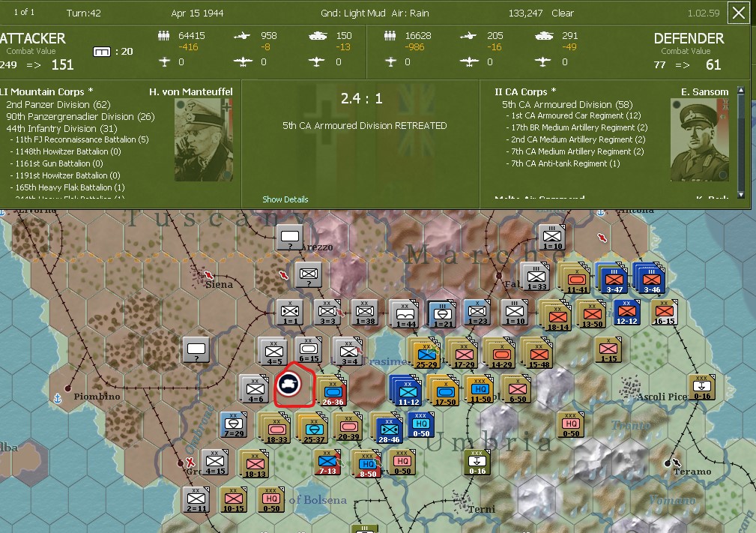Select the HQ counter labeled 8-50
Image resolution: width=756 pixels, height=533 pixels.
pyautogui.click(x=367, y=465)
